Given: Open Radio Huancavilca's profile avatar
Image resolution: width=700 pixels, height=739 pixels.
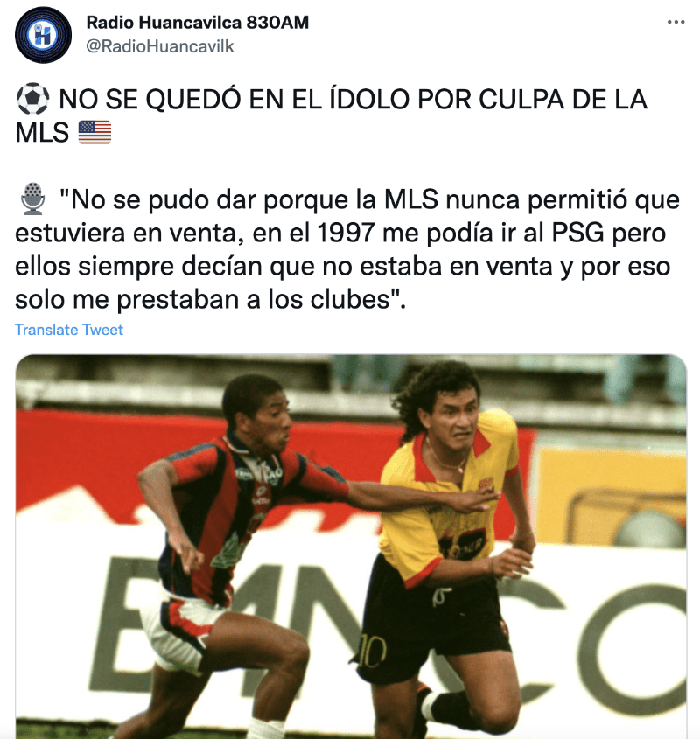Looking at the screenshot, I should (43, 35).
